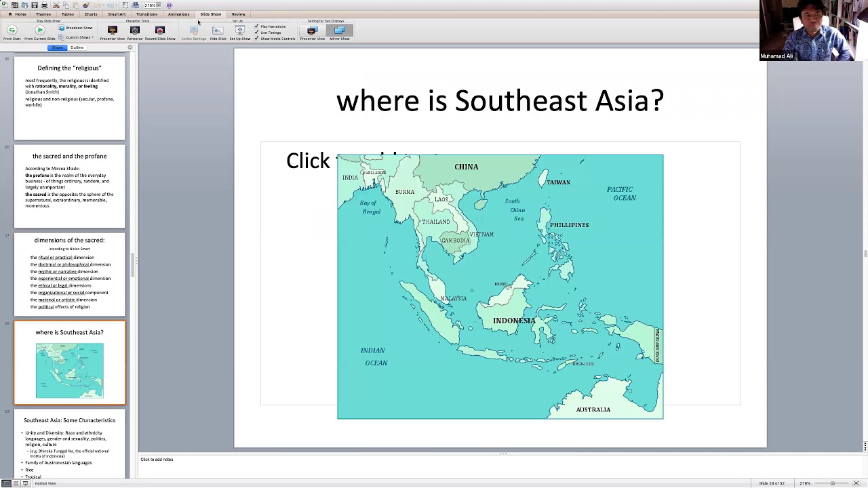This screenshot has height=488, width=868.
Task: Click the Paste clipboard icon
Action: pos(75,5)
